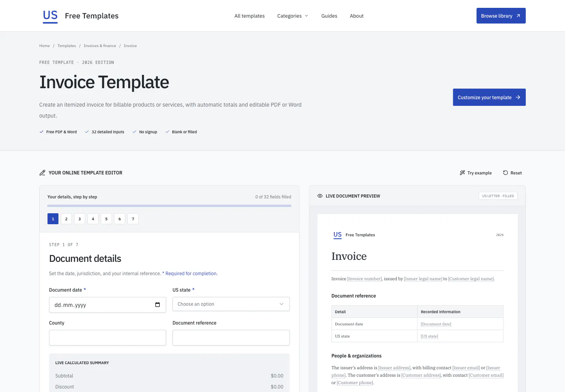
Task: Click Customize your template button
Action: coord(489,97)
